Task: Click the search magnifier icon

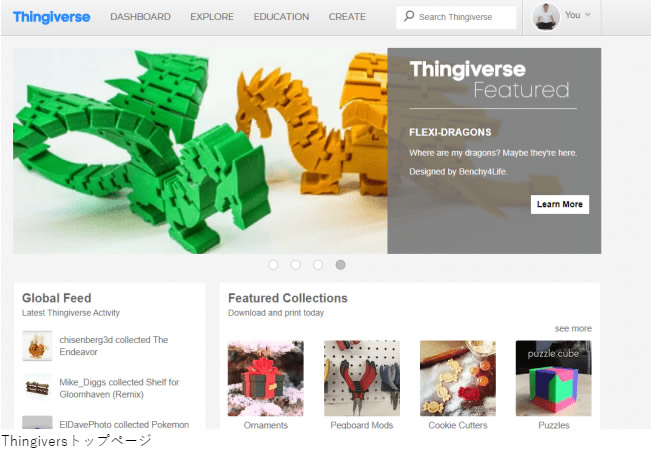Action: coord(409,16)
